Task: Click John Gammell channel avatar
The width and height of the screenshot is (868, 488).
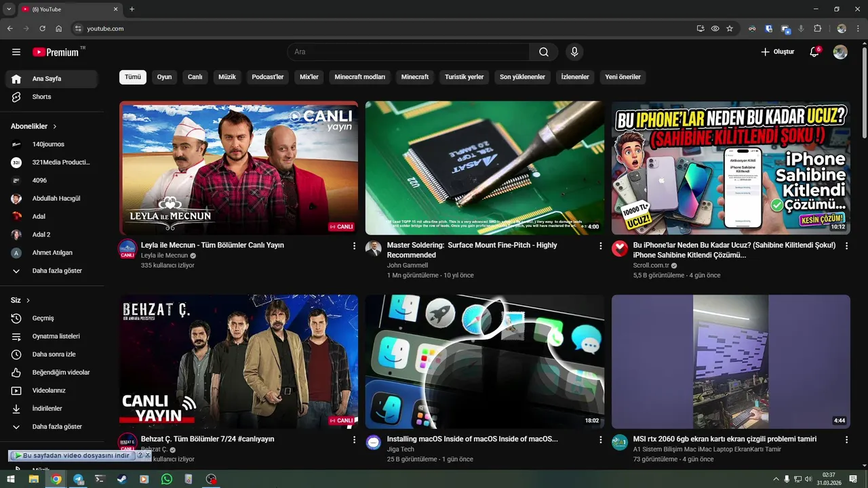Action: click(x=374, y=248)
